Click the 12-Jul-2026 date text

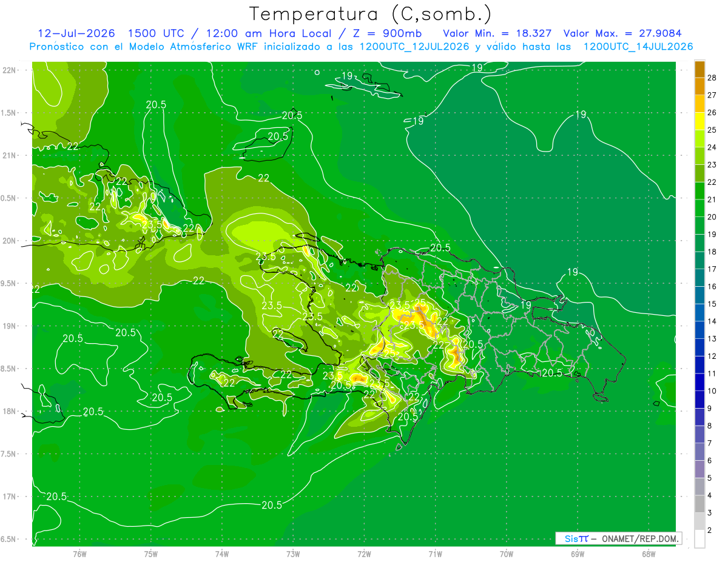click(76, 33)
